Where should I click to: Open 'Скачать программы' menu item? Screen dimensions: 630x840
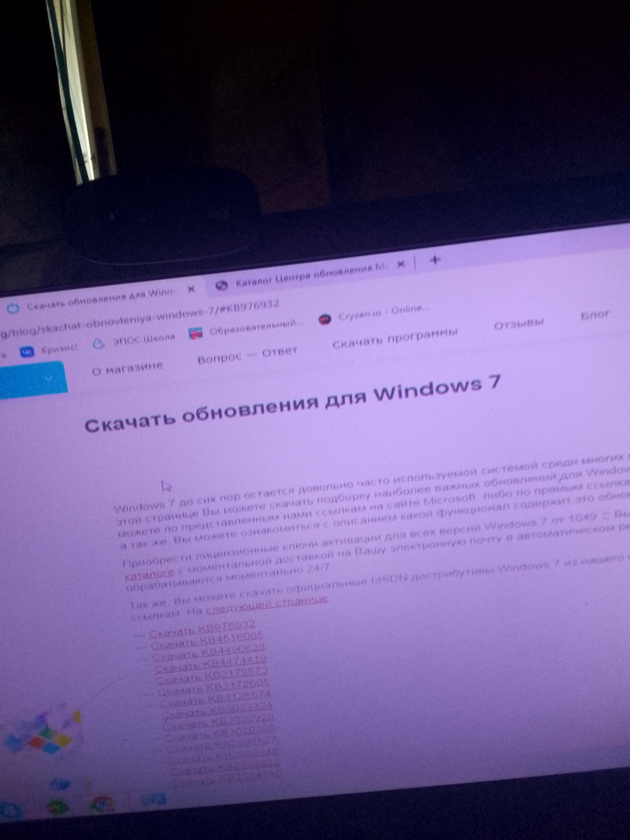pyautogui.click(x=395, y=338)
